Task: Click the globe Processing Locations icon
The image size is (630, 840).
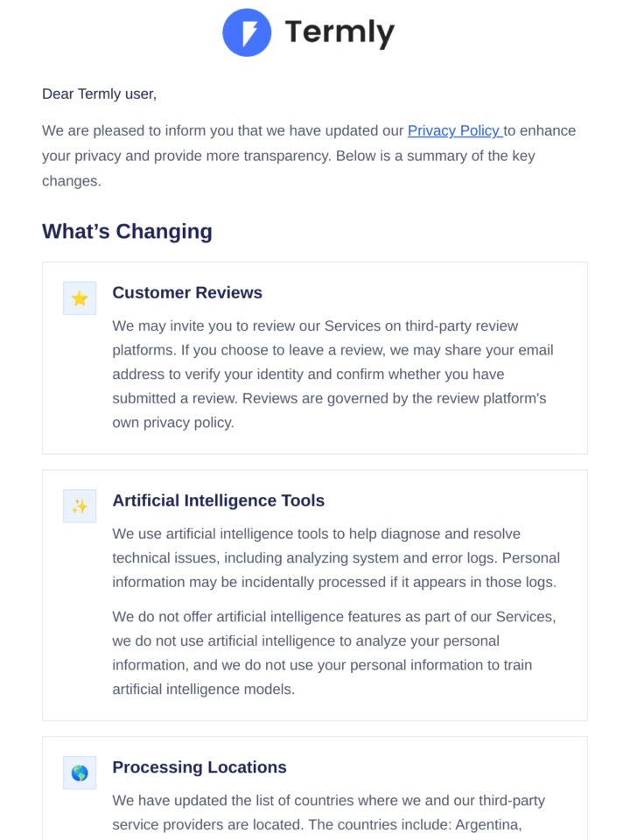Action: click(x=80, y=773)
